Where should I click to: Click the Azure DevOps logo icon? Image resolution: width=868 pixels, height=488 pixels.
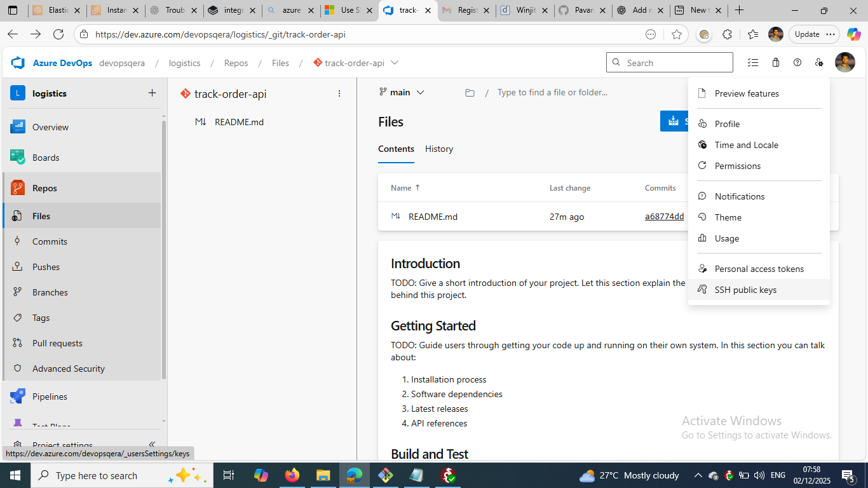[18, 63]
